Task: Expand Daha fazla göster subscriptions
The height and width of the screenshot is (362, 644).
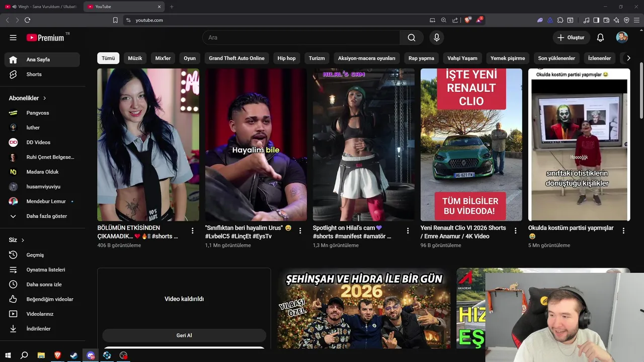Action: coord(42,216)
